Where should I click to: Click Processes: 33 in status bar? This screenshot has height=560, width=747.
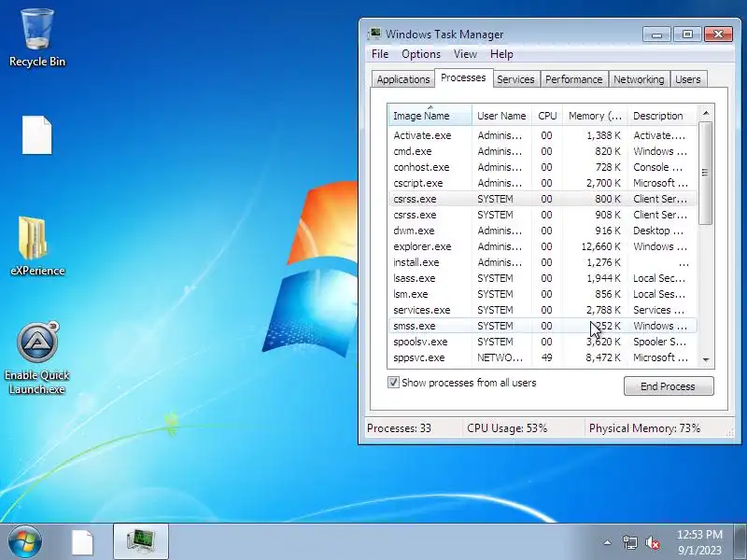(400, 428)
